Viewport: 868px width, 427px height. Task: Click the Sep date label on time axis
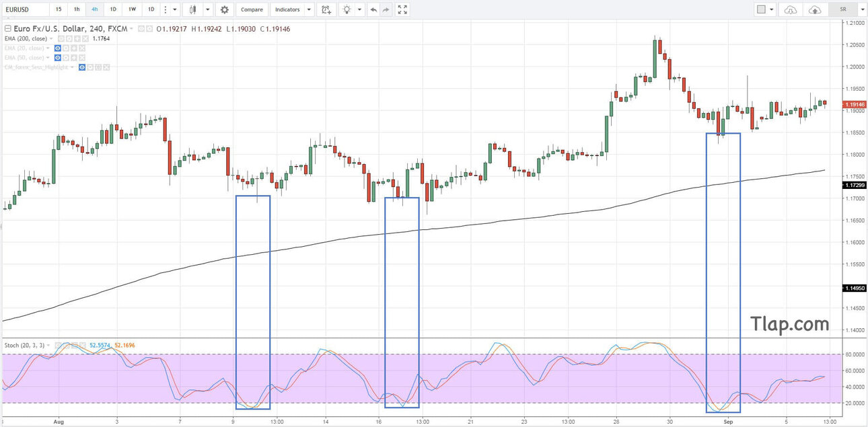(727, 421)
